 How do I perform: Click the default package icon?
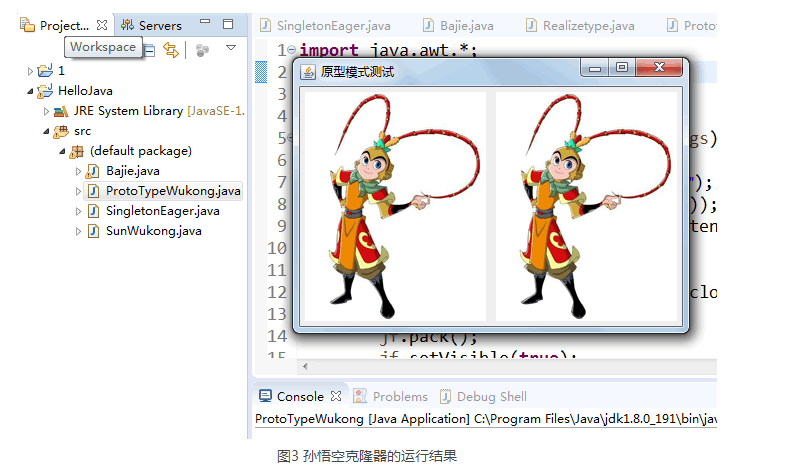point(77,151)
